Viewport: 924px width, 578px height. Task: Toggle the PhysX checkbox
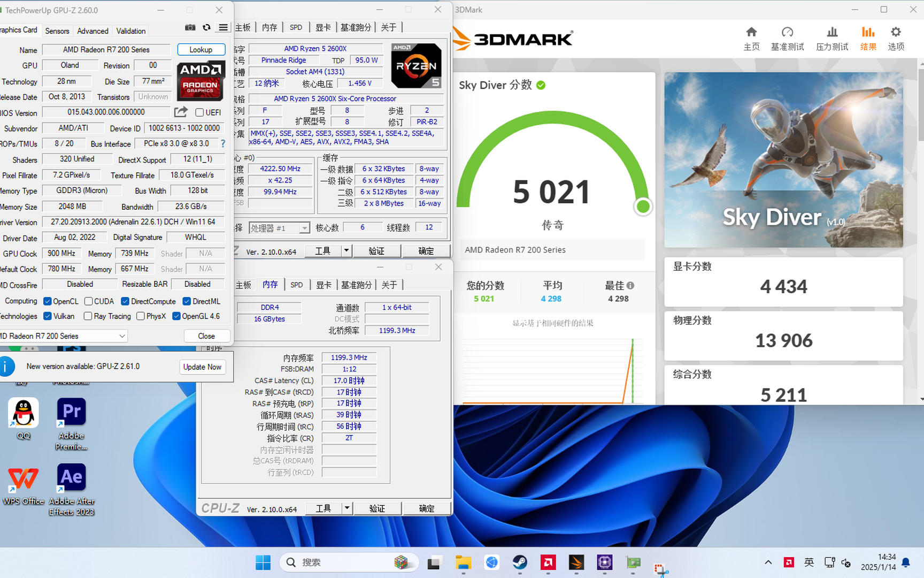pos(141,316)
